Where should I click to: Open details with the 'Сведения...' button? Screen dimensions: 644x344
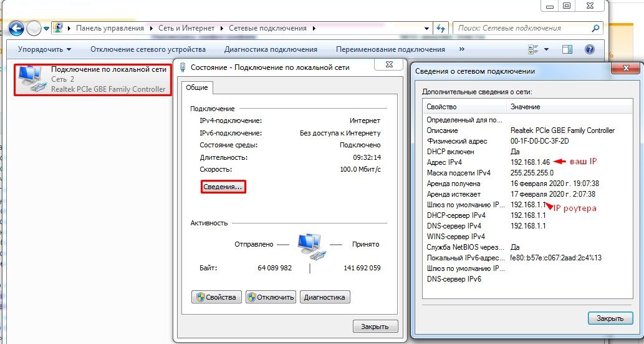pos(223,187)
